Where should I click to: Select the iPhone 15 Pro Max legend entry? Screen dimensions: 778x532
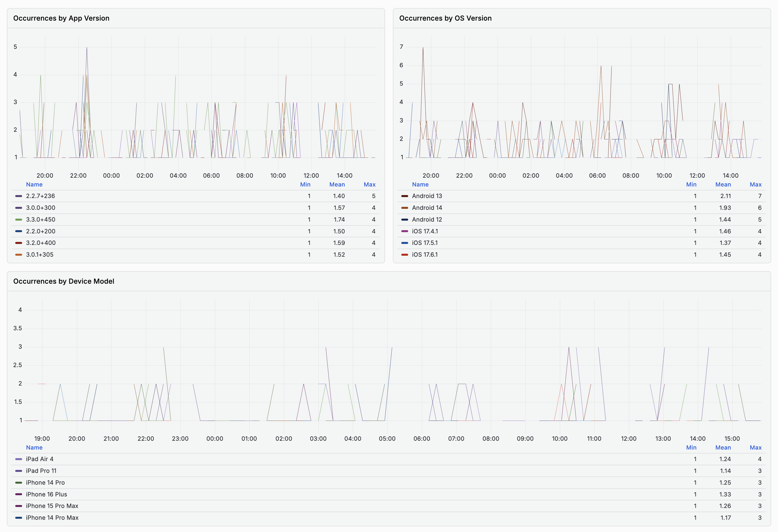[x=52, y=506]
